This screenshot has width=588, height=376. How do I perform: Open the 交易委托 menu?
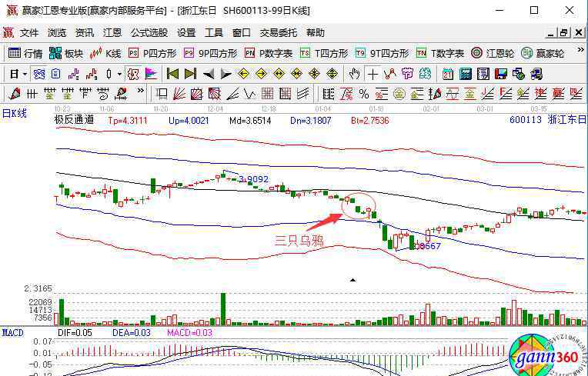279,33
